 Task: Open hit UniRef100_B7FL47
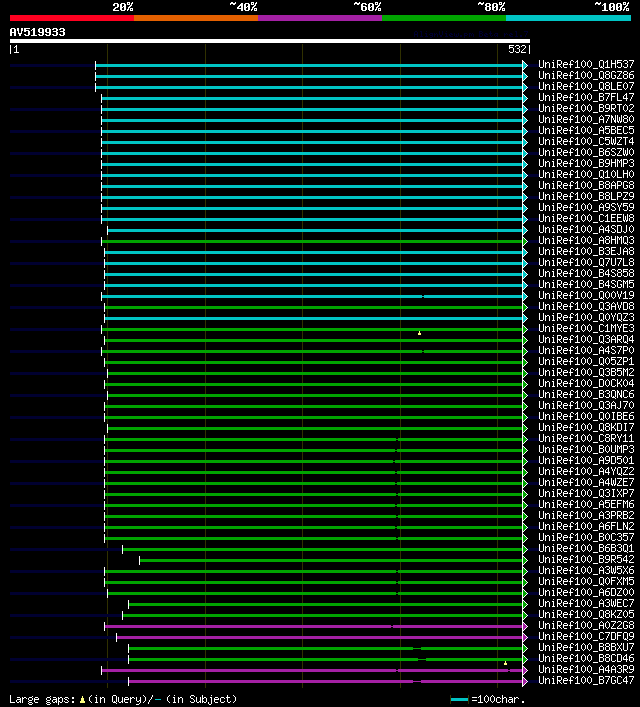(586, 97)
